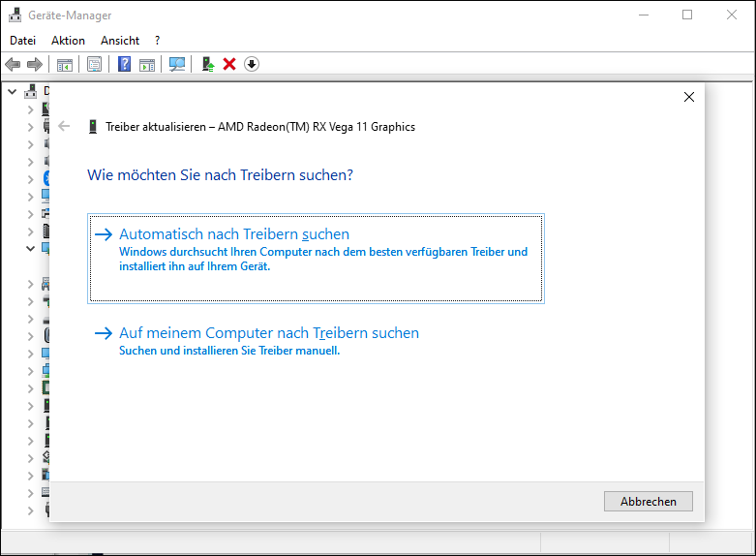Expand the Bluetooth tree node chevron
Screen dimensions: 756x556
click(30, 179)
